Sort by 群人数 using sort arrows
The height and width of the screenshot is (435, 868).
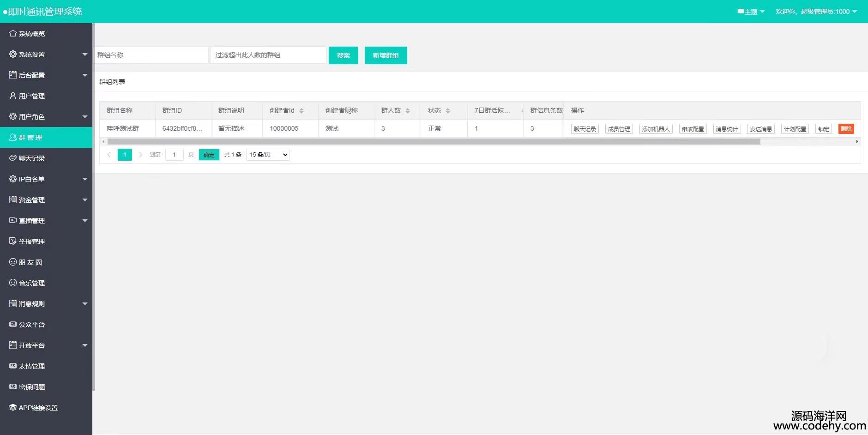point(408,111)
